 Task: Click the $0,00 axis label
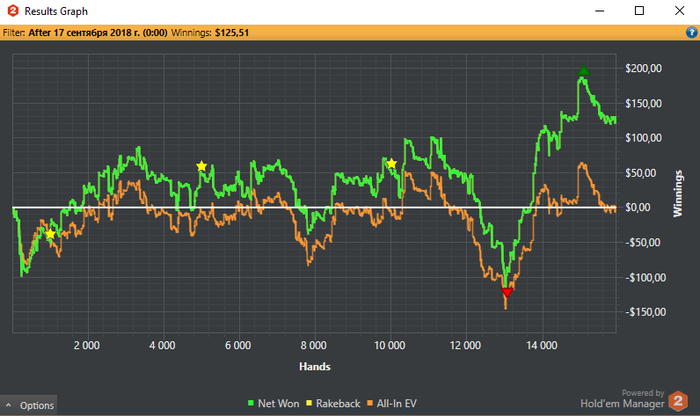click(x=638, y=207)
